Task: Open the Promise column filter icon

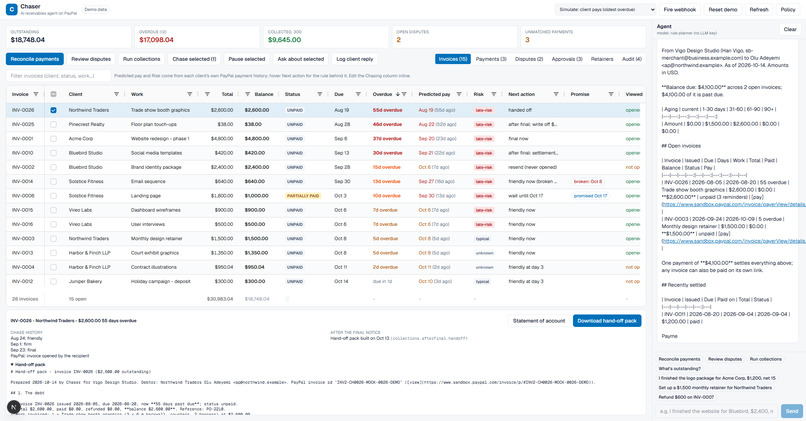Action: click(611, 94)
